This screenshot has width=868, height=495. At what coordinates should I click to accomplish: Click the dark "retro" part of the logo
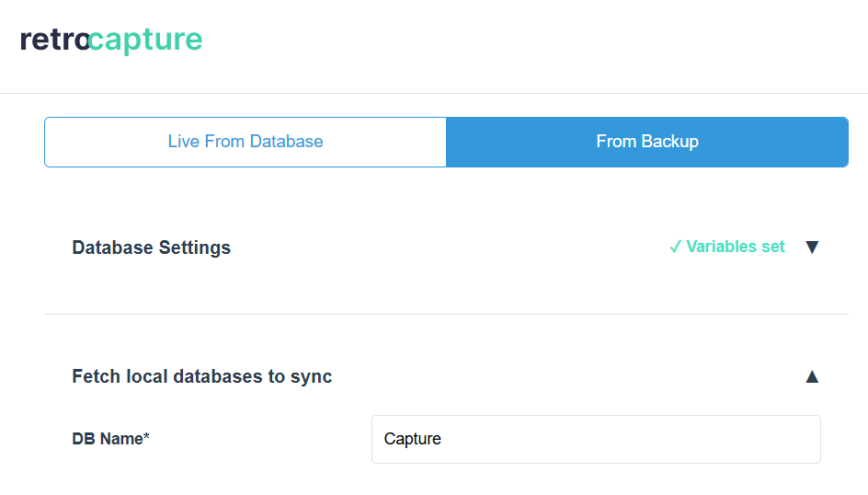click(x=53, y=40)
